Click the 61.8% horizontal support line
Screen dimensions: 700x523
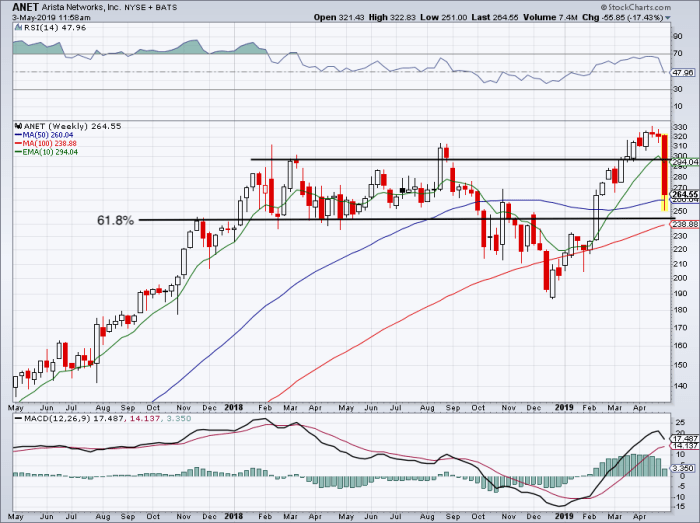(406, 219)
